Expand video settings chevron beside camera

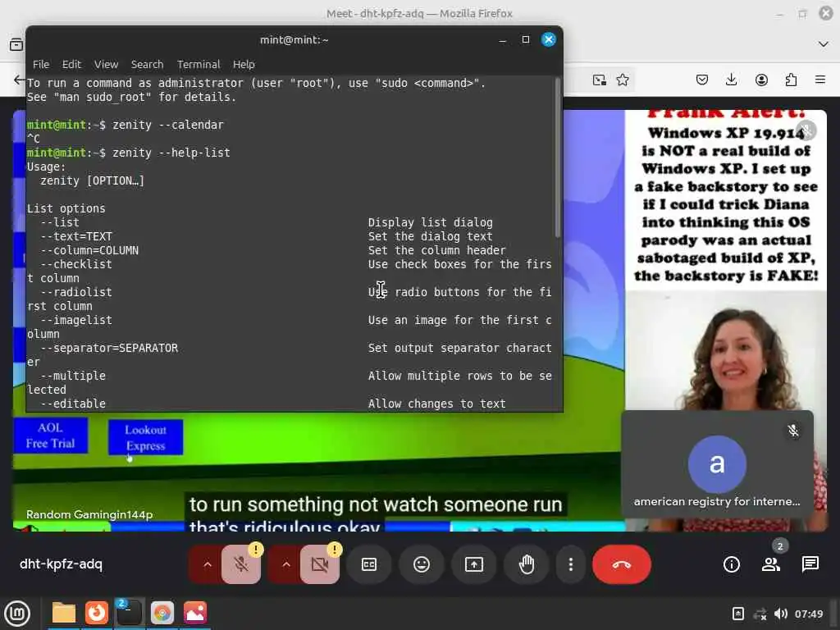(x=286, y=564)
